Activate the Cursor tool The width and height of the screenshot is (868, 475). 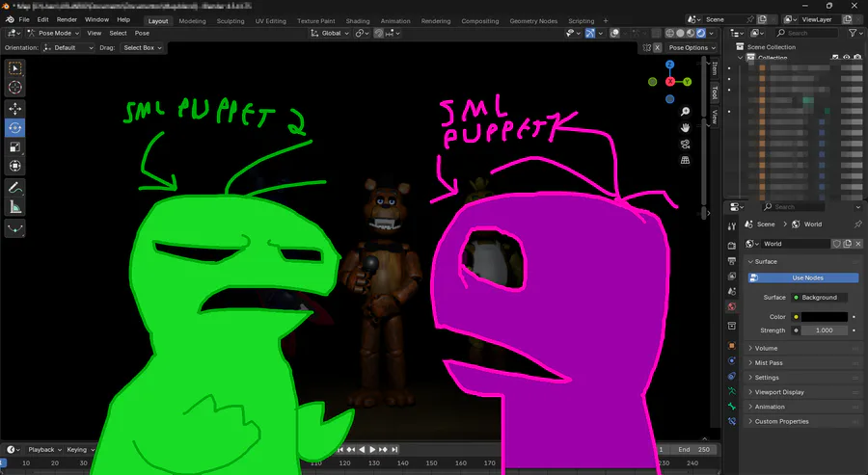tap(14, 88)
